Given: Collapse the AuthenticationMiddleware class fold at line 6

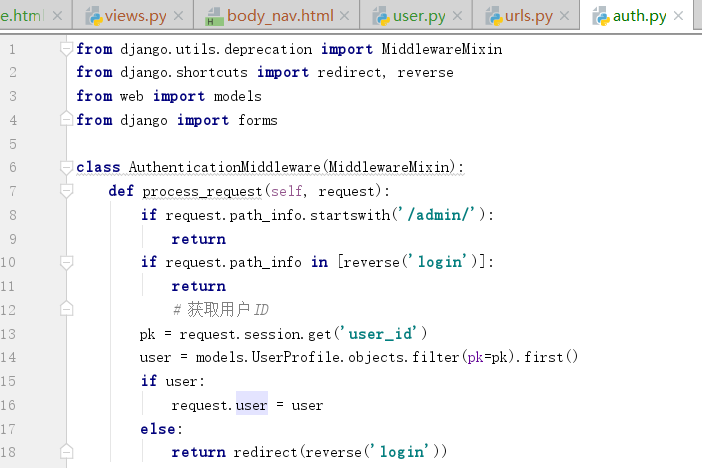Looking at the screenshot, I should coord(66,167).
